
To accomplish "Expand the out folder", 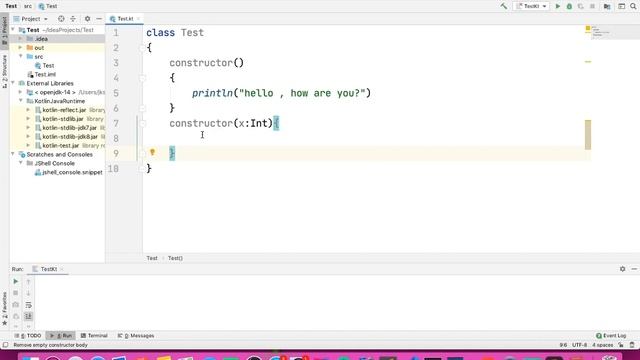I will click(x=20, y=48).
